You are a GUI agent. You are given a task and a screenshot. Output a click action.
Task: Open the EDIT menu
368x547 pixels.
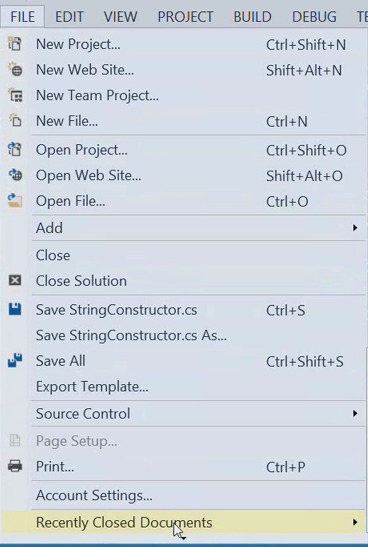pyautogui.click(x=69, y=17)
